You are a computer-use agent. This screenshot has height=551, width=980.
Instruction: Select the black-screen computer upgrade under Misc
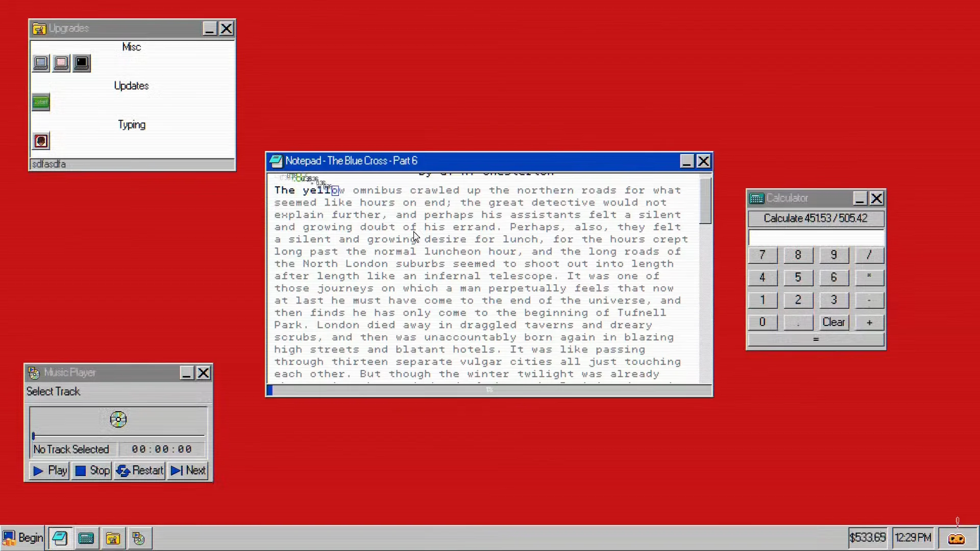(x=82, y=63)
